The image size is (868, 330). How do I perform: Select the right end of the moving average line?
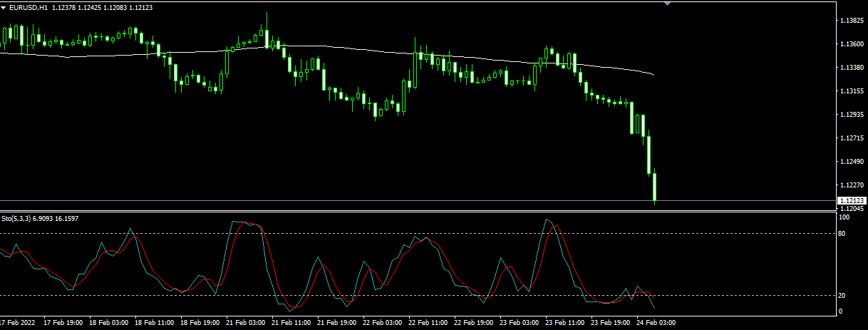pyautogui.click(x=653, y=74)
